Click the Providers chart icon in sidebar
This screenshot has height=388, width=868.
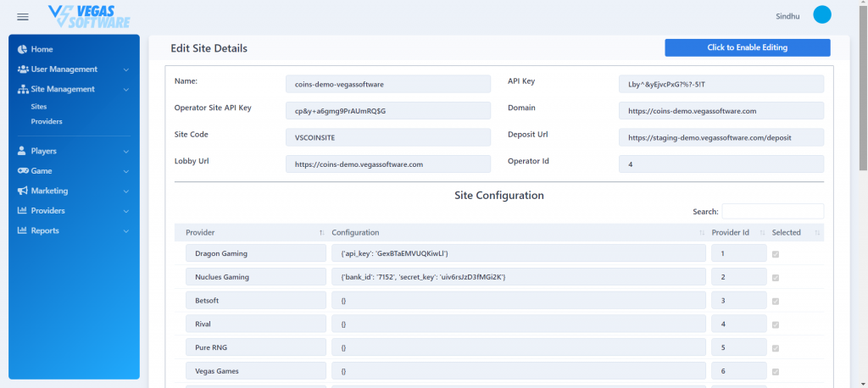point(22,211)
